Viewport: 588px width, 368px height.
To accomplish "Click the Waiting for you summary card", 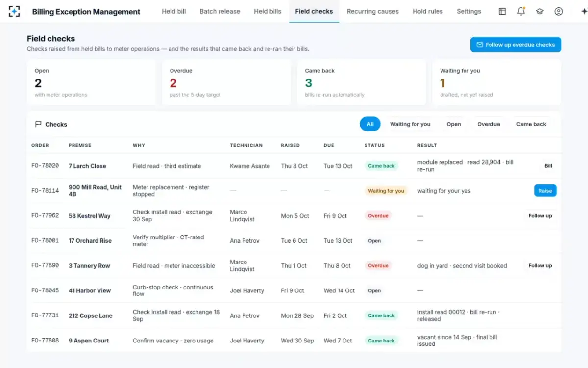I will pyautogui.click(x=497, y=82).
